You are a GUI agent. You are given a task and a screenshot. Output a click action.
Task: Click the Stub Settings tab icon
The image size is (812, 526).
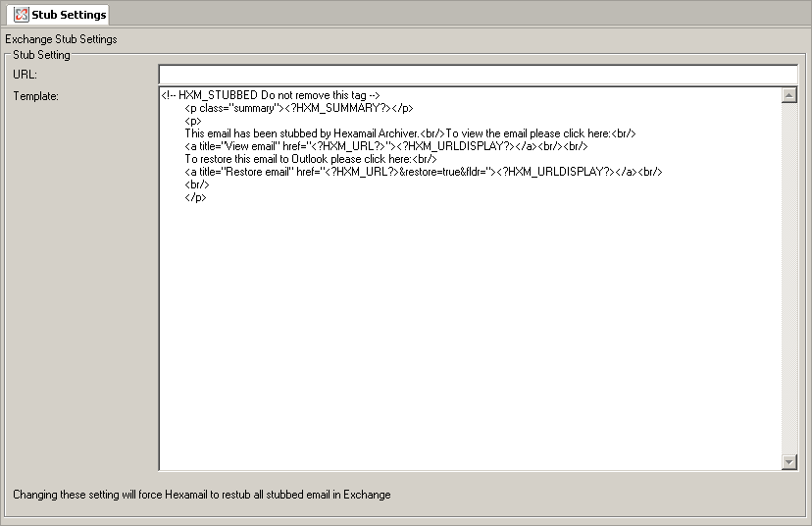point(21,15)
